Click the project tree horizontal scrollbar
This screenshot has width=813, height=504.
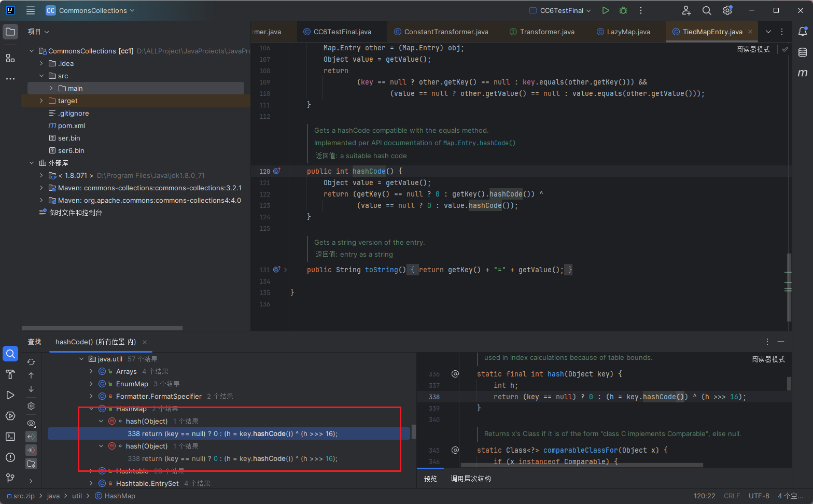point(102,328)
